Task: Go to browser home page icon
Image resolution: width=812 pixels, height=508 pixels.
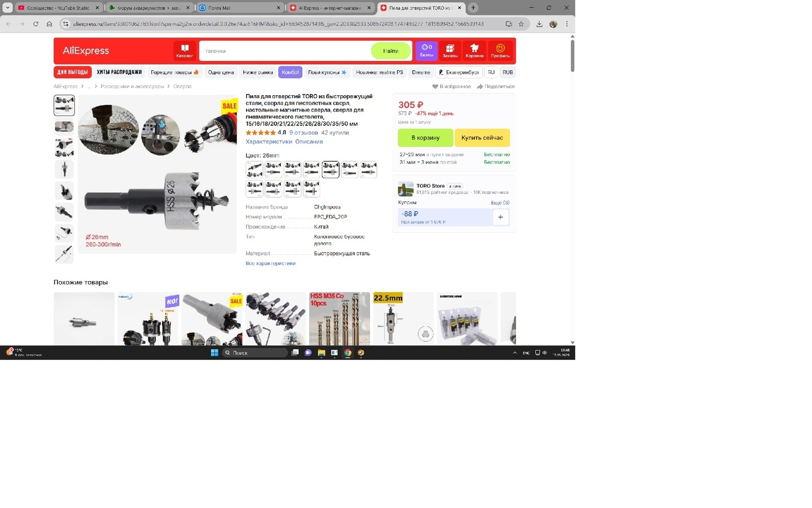Action: point(49,24)
